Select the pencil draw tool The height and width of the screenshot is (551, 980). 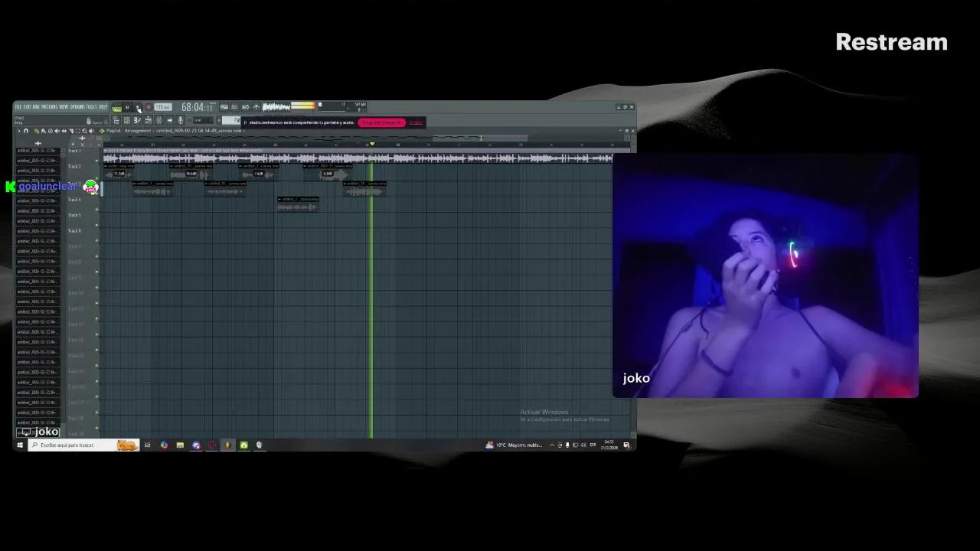[37, 131]
